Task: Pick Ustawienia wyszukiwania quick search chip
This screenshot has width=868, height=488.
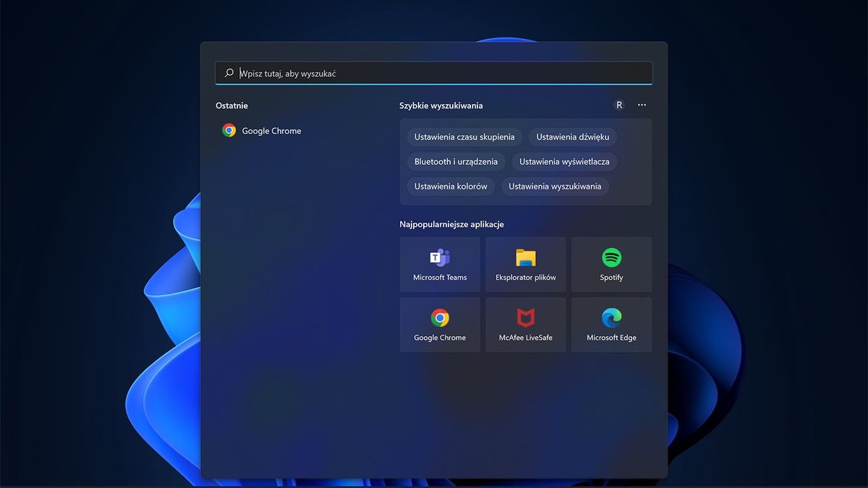Action: [x=555, y=186]
